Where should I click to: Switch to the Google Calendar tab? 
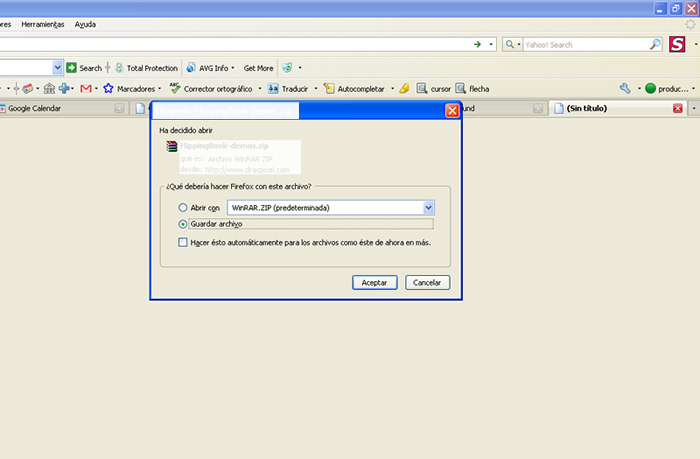point(35,108)
